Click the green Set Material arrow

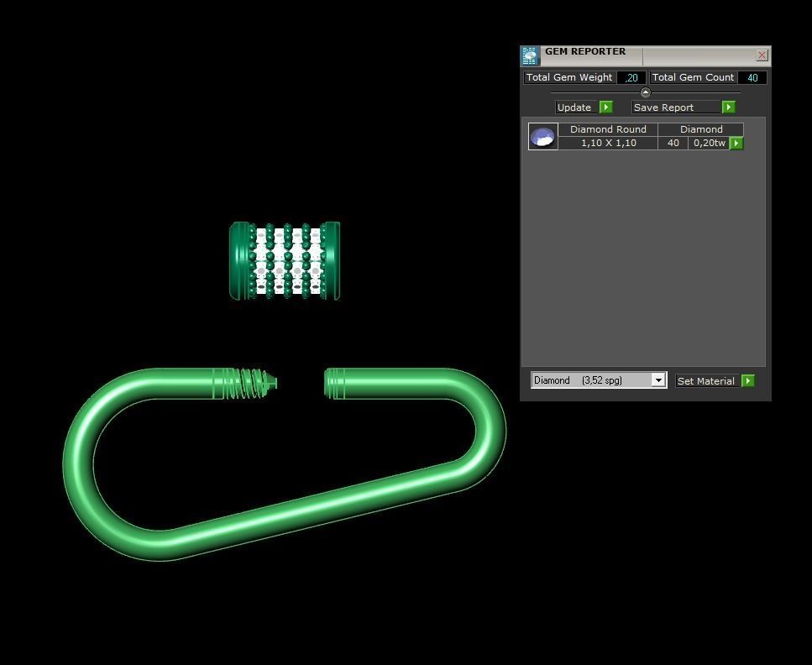(748, 381)
